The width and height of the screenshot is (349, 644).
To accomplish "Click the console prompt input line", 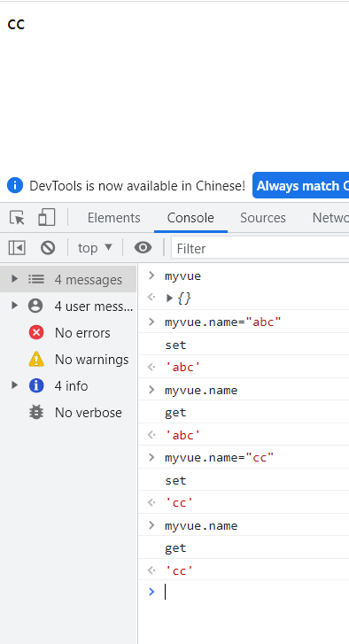I will (257, 592).
